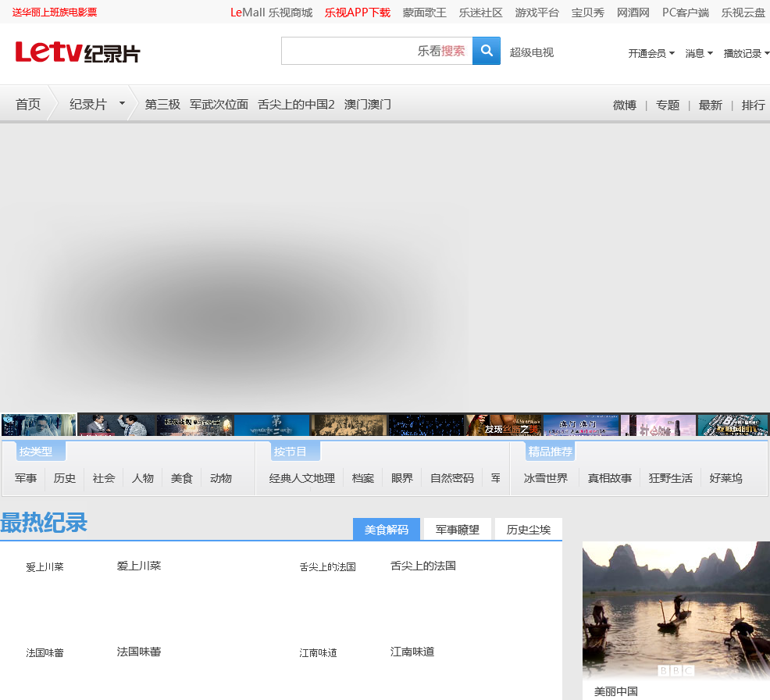The image size is (770, 700).
Task: Select the blue 第三极 carousel thumbnail
Action: click(272, 425)
